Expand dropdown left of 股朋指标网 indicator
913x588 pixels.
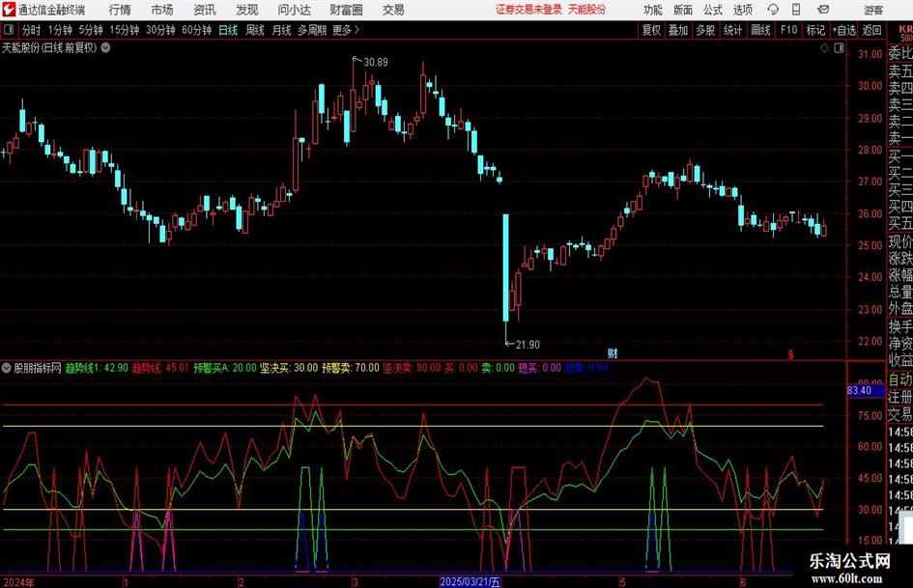[7, 368]
